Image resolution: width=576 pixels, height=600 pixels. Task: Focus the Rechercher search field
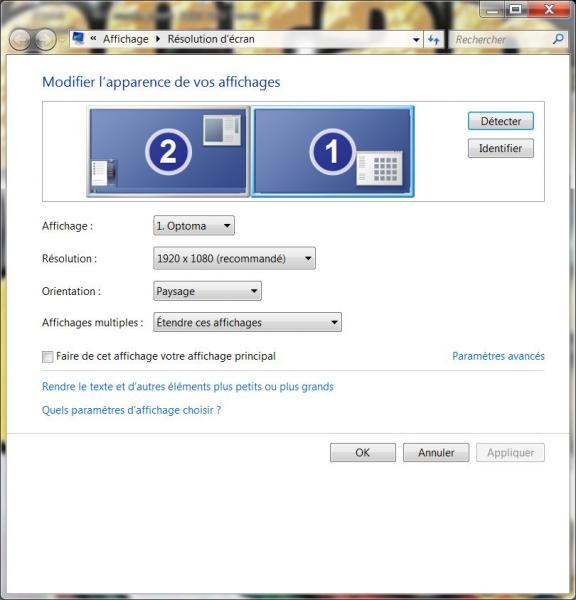pos(501,39)
